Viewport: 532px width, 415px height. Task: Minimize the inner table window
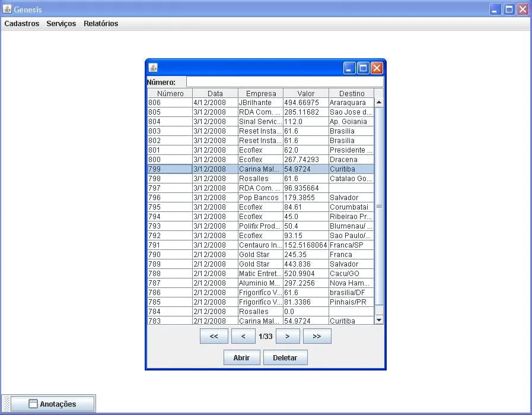point(349,68)
